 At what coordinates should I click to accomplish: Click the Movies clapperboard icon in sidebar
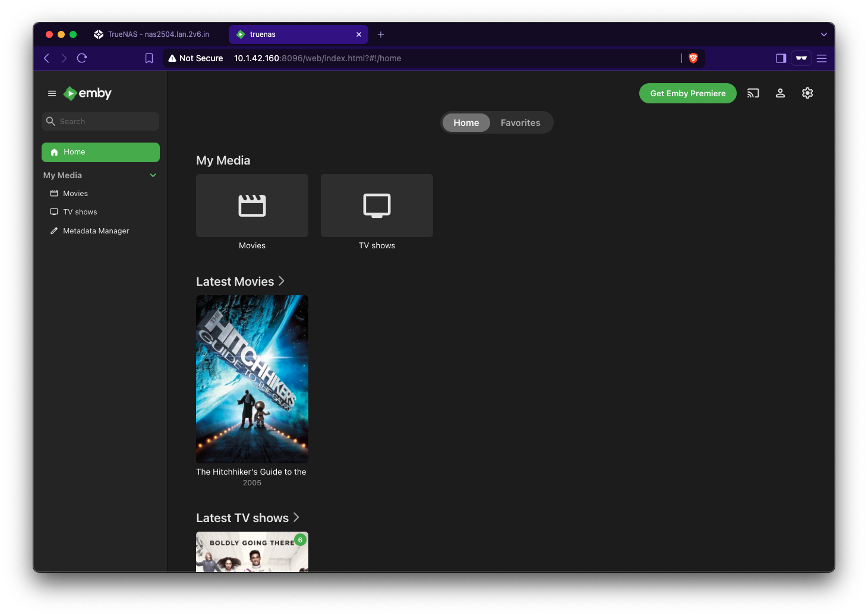tap(54, 193)
